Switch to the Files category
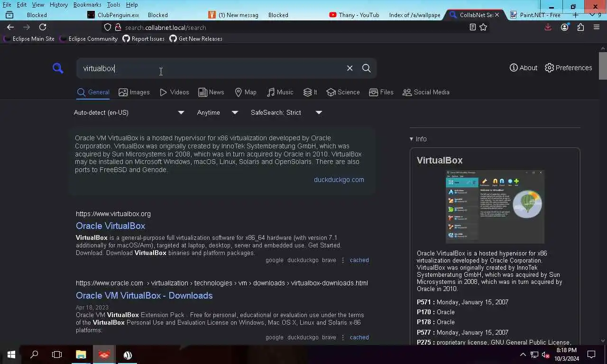Screen dimensions: 607x364 (x=381, y=92)
